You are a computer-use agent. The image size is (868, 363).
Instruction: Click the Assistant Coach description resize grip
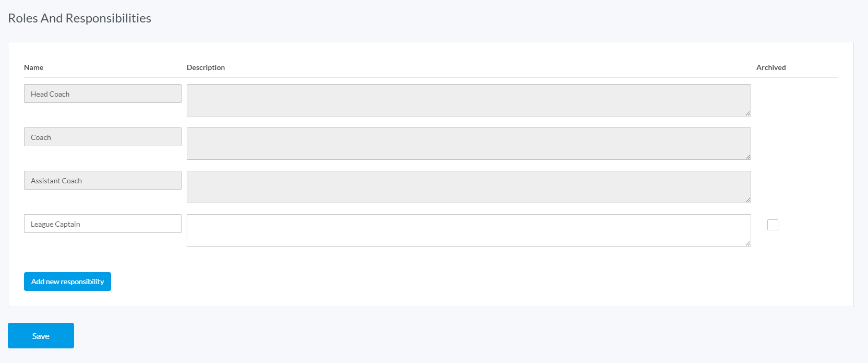[x=748, y=200]
